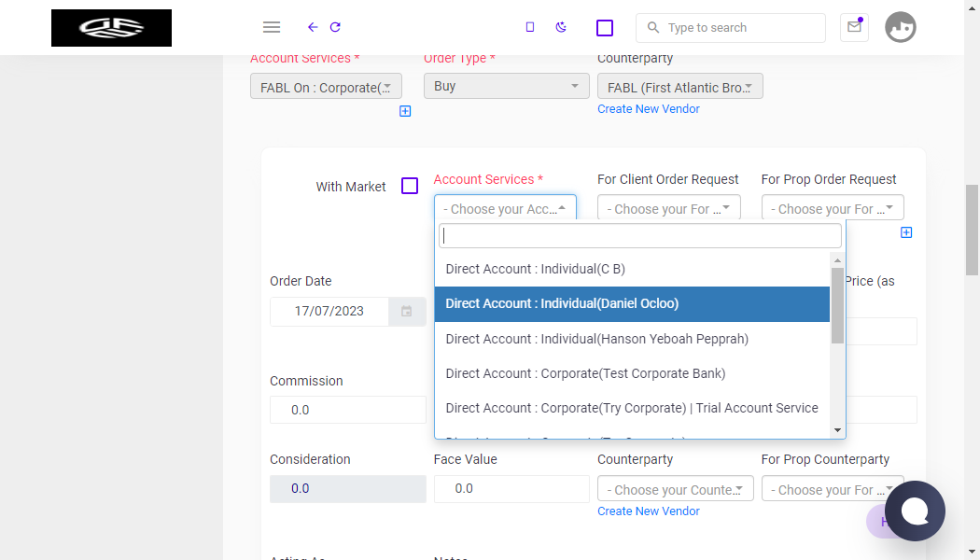Click the Order Date input field

(x=329, y=311)
